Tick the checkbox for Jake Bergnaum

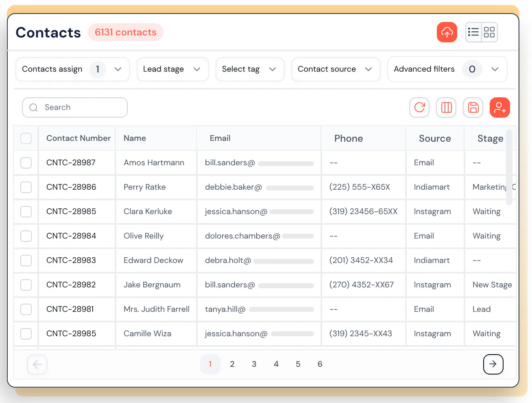tap(26, 285)
